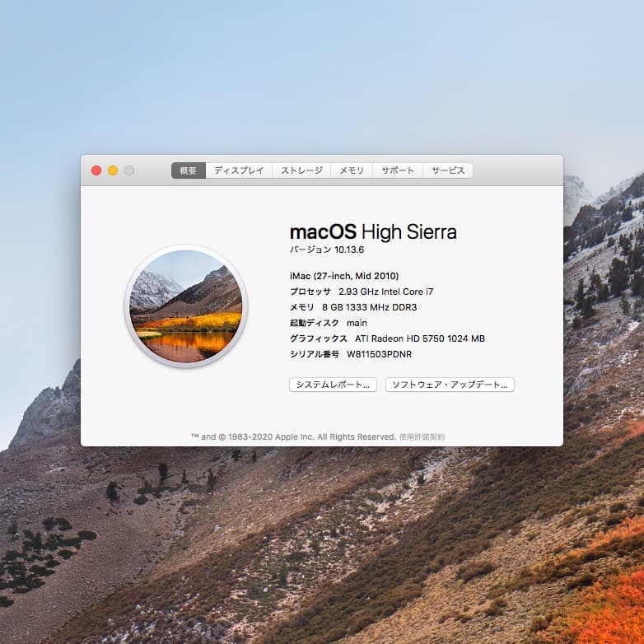
Task: Click the copyright 1983-2020 Apple Inc. text
Action: (x=294, y=436)
